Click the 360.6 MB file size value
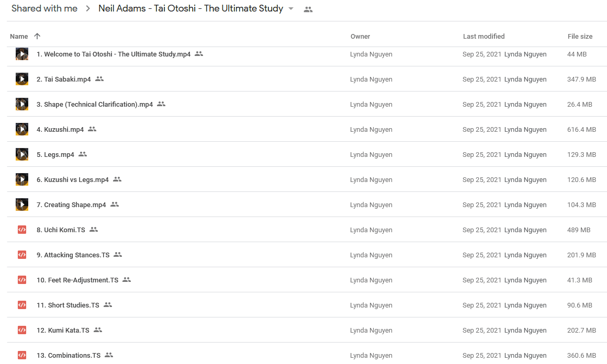The image size is (607, 364). 581,356
